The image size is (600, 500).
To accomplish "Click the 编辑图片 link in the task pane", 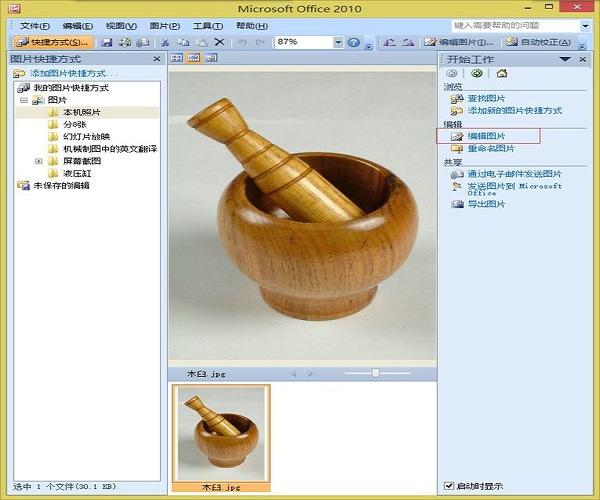I will pos(486,135).
